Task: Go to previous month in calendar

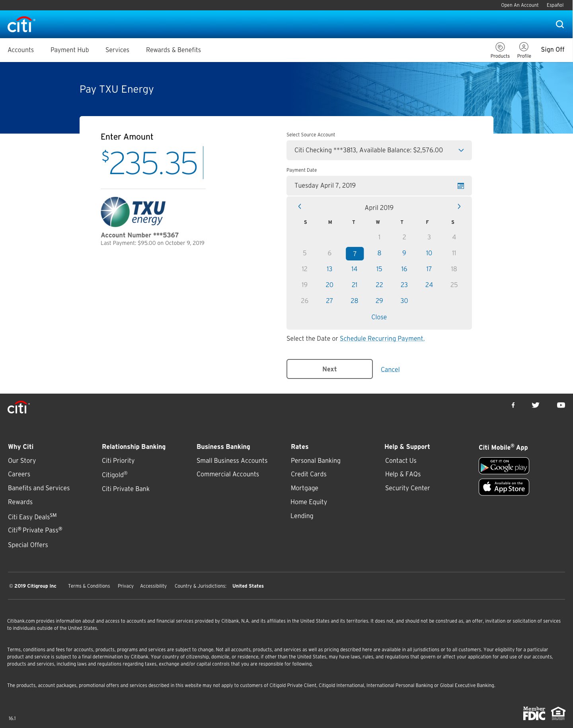Action: pos(300,206)
